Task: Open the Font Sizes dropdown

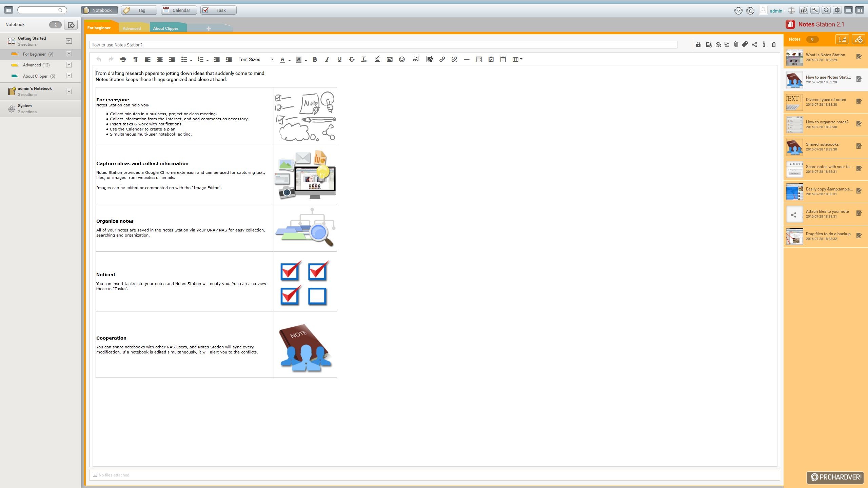Action: (256, 59)
